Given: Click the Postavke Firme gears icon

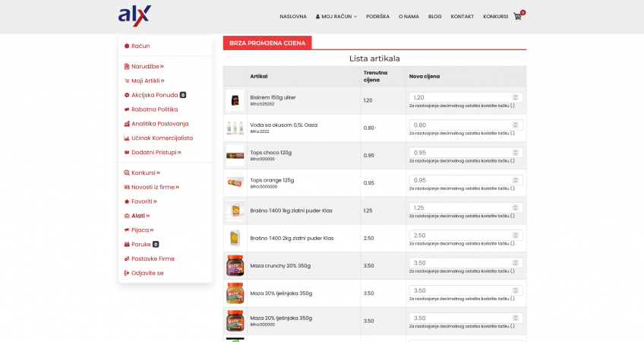Looking at the screenshot, I should pyautogui.click(x=127, y=258).
